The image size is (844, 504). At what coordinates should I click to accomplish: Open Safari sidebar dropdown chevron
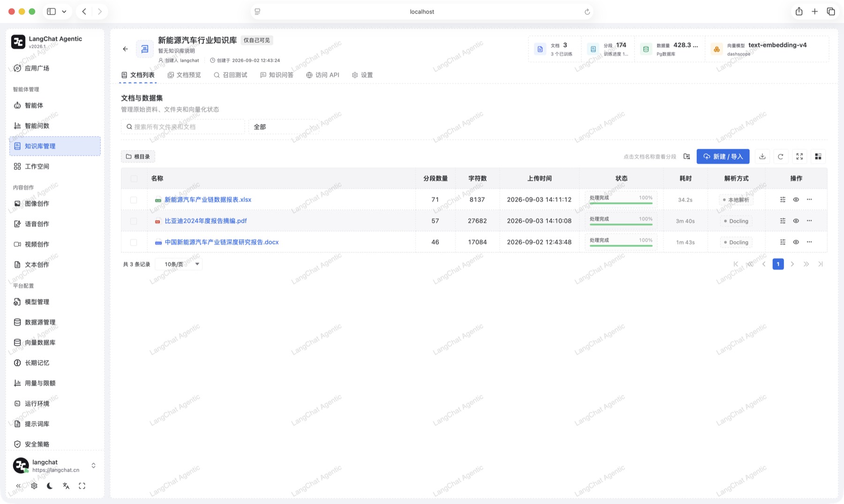point(64,12)
